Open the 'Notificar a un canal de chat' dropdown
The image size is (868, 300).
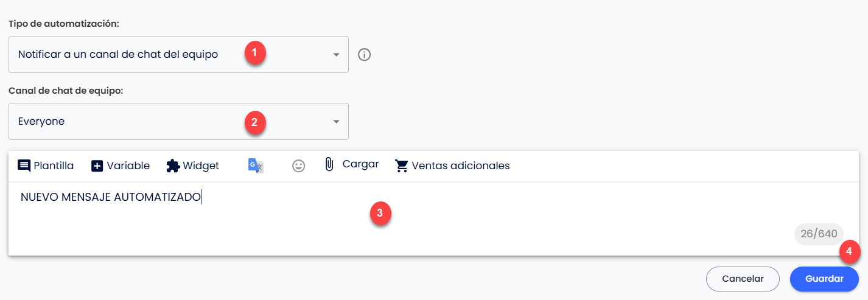click(x=178, y=55)
